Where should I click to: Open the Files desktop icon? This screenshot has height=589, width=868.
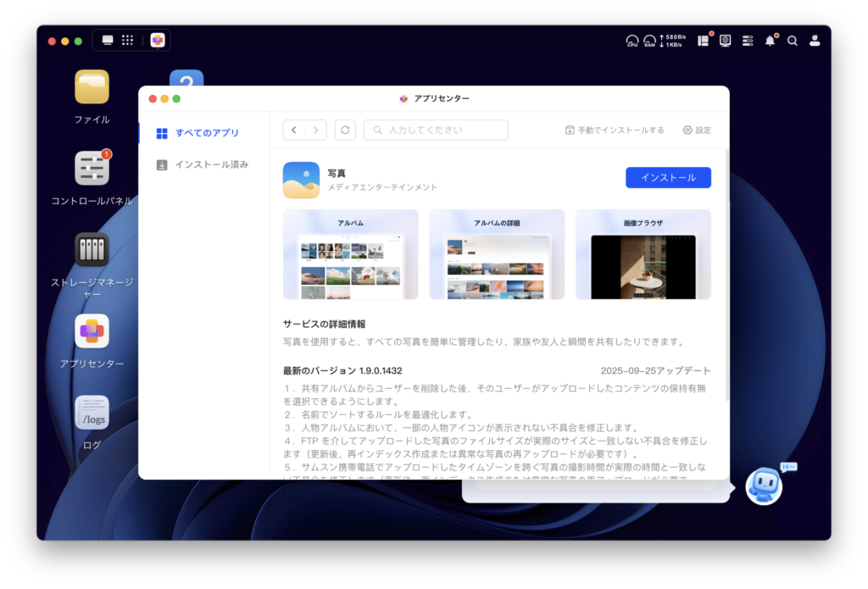tap(92, 86)
